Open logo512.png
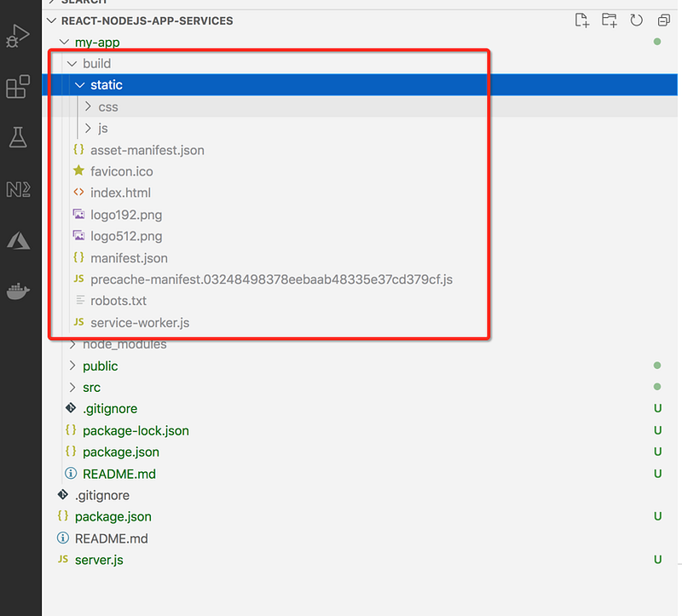This screenshot has width=682, height=616. tap(126, 236)
